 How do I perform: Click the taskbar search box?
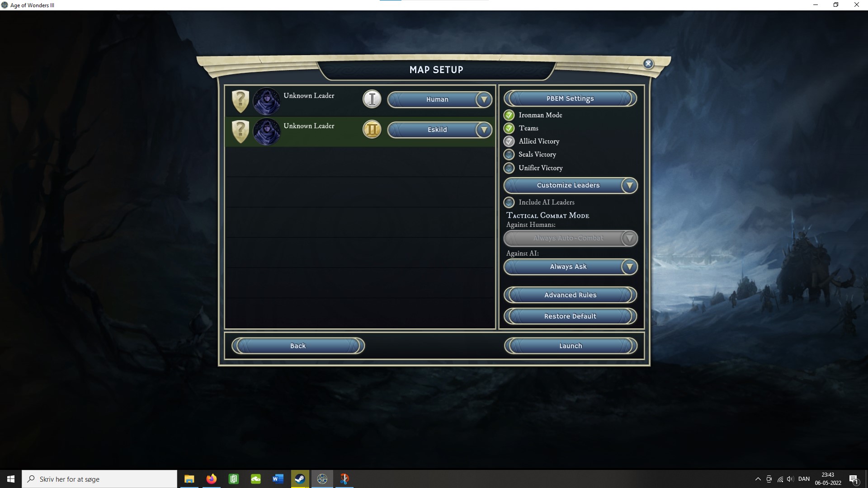[99, 479]
